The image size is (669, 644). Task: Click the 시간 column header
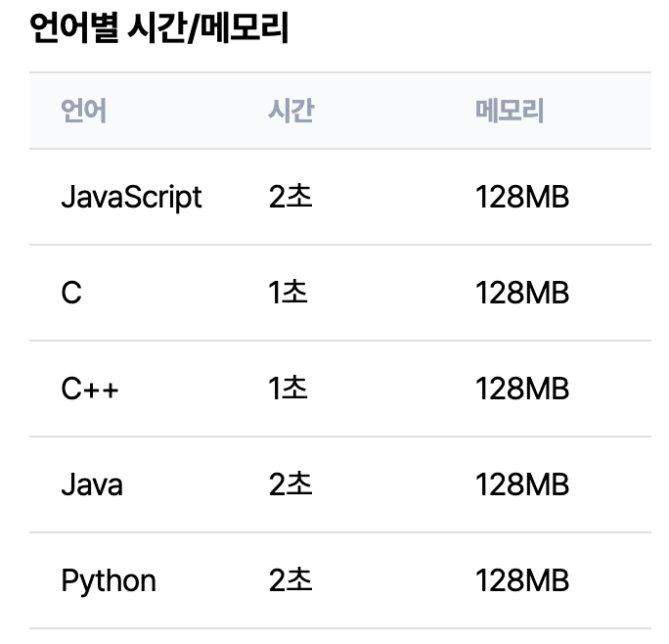point(291,111)
